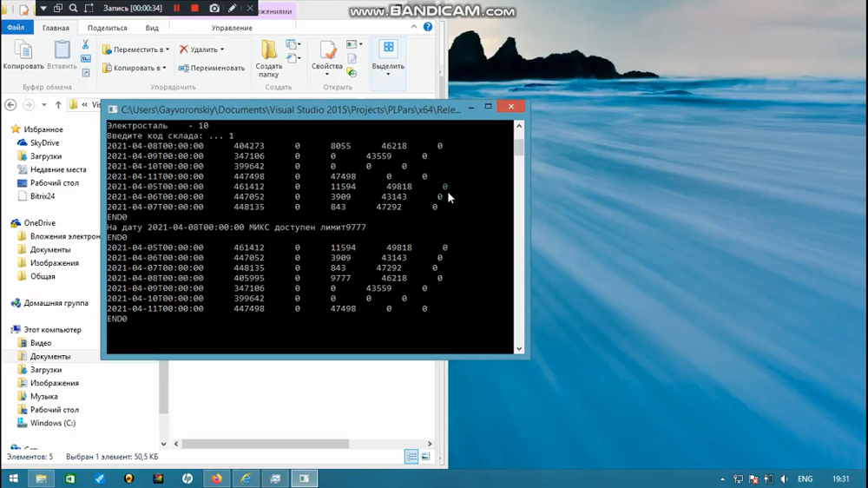Click the History icon in ribbon

[x=352, y=72]
